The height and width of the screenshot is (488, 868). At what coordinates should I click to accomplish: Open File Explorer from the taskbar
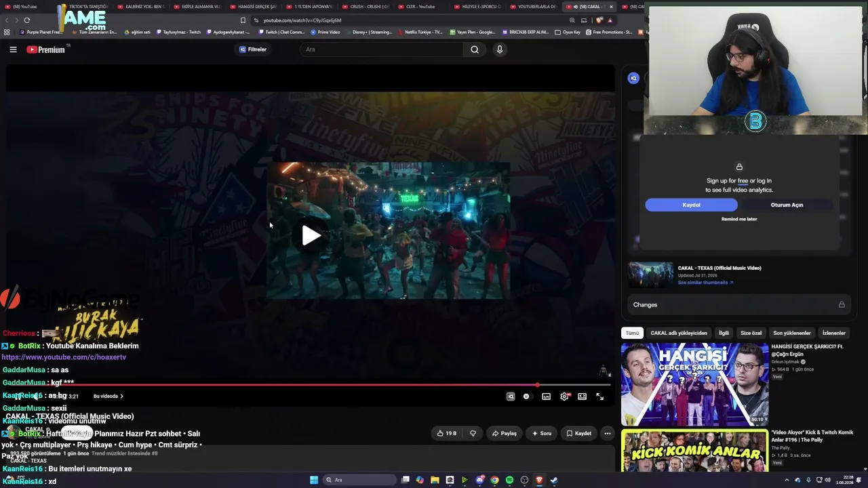[x=435, y=480]
